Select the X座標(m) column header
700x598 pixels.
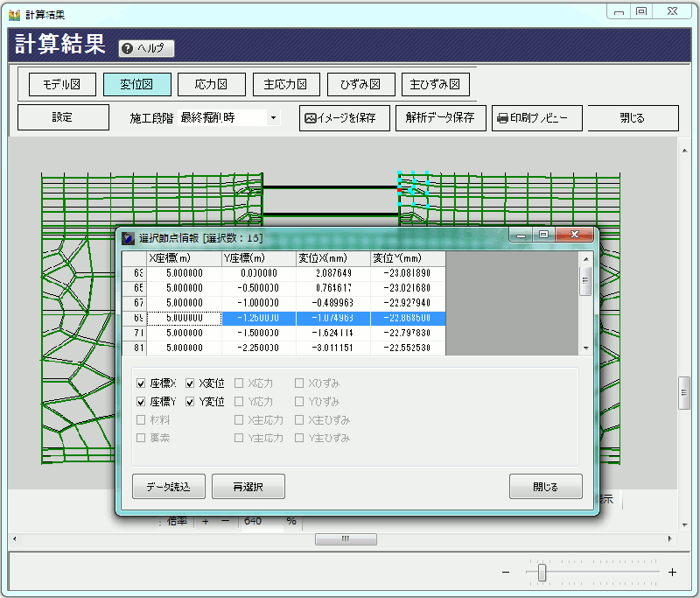185,258
